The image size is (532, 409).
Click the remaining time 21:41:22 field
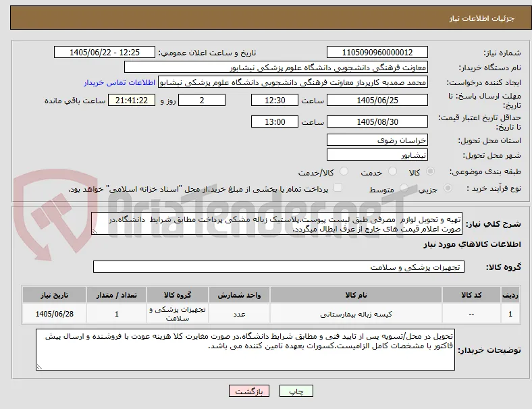click(132, 100)
